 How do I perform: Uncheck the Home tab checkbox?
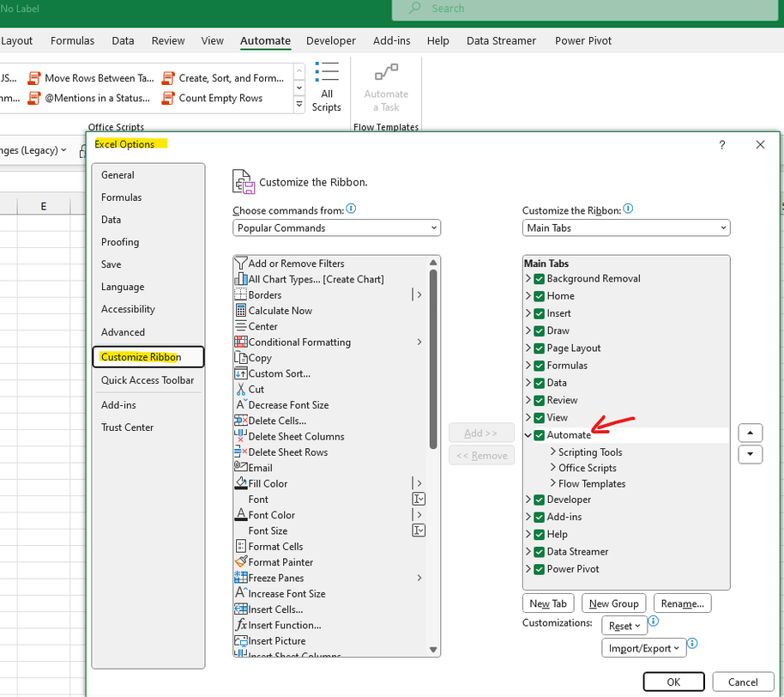click(x=539, y=296)
